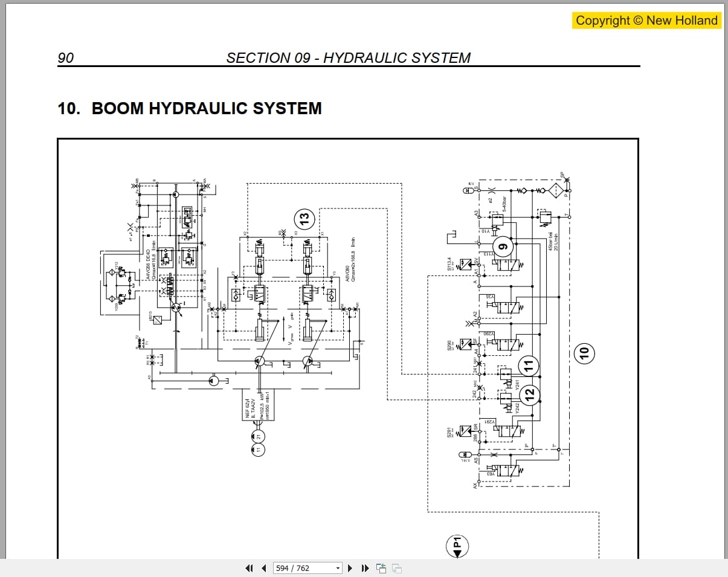
Task: Click the SECTION 09 HYDRAULIC SYSTEM header
Action: click(x=349, y=57)
